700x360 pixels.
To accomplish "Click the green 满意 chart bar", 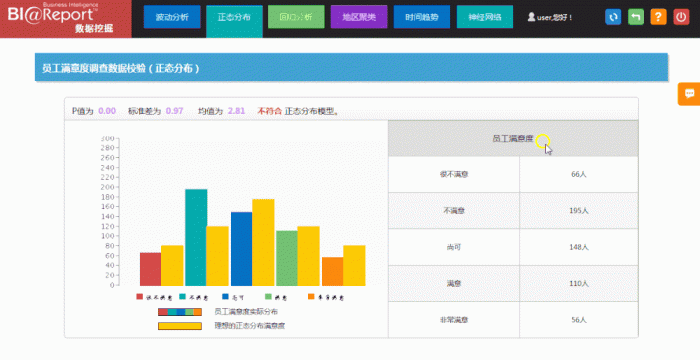I will pyautogui.click(x=287, y=258).
